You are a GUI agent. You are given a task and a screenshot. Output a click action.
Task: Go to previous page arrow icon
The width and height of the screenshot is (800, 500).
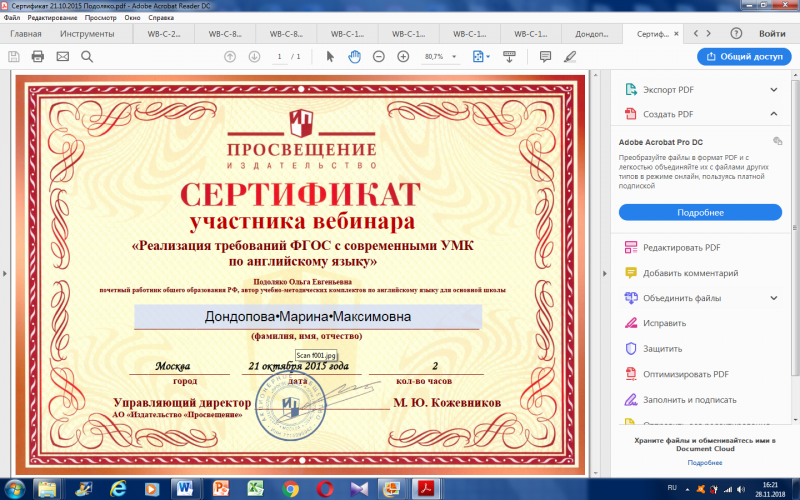(x=230, y=56)
